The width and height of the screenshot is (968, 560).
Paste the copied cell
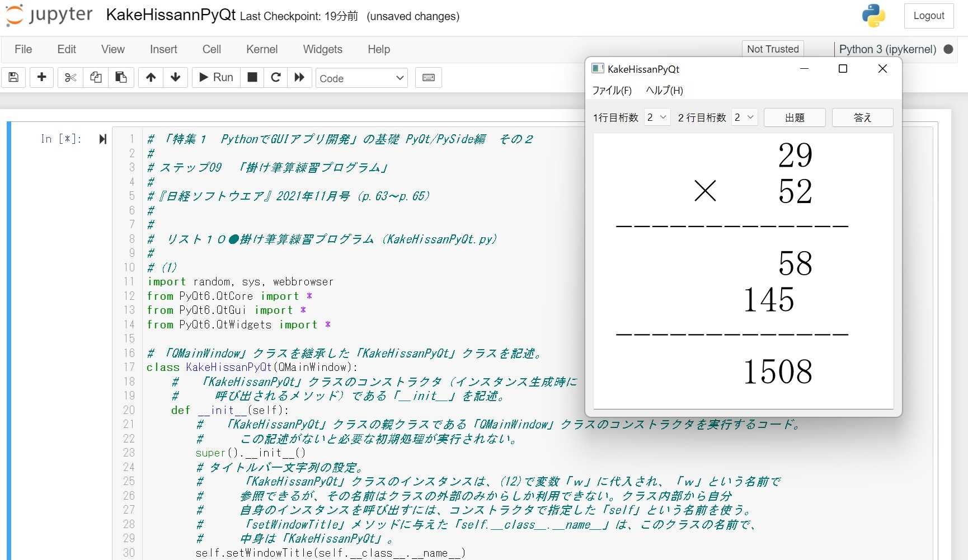(x=121, y=77)
